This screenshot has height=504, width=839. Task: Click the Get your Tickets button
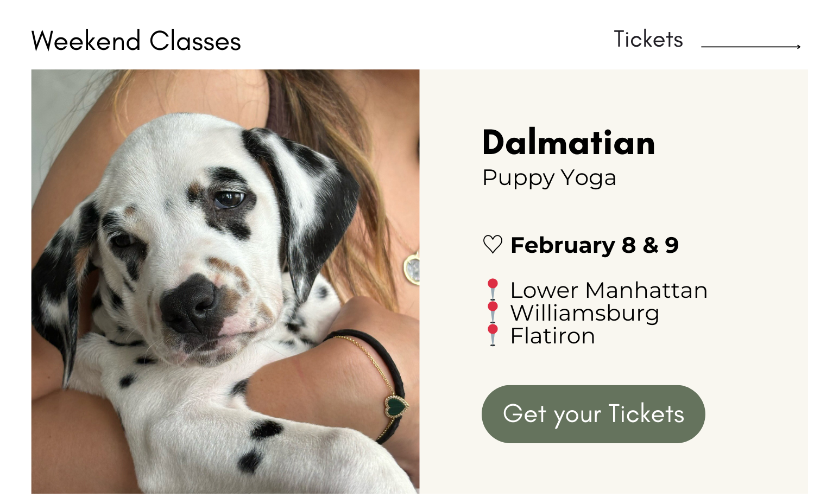point(593,414)
